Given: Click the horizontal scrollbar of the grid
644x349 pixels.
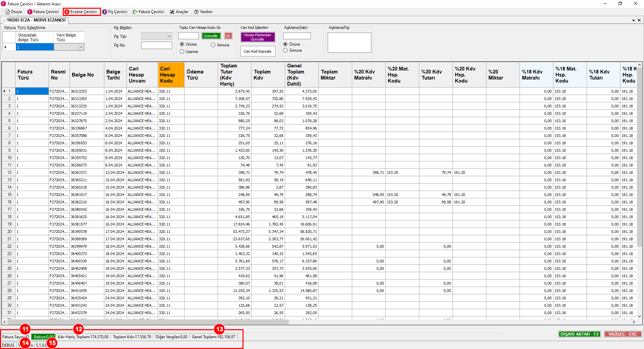Looking at the screenshot, I should click(148, 322).
